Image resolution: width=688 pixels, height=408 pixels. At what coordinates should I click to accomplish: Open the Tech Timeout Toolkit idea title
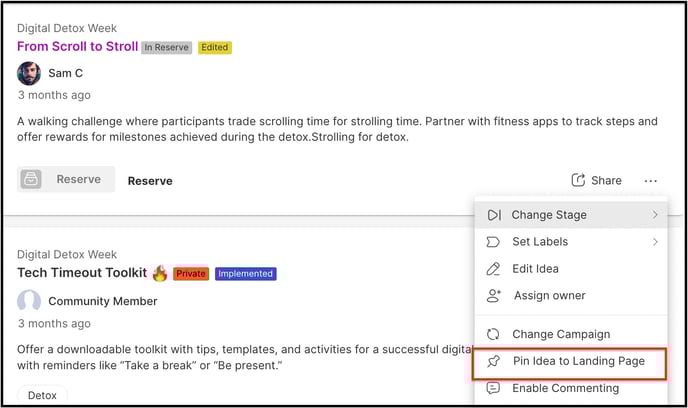(x=82, y=272)
